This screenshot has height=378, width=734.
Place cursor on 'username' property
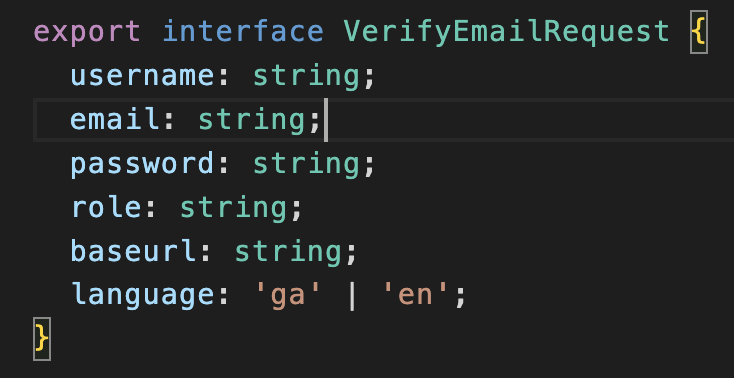point(143,76)
